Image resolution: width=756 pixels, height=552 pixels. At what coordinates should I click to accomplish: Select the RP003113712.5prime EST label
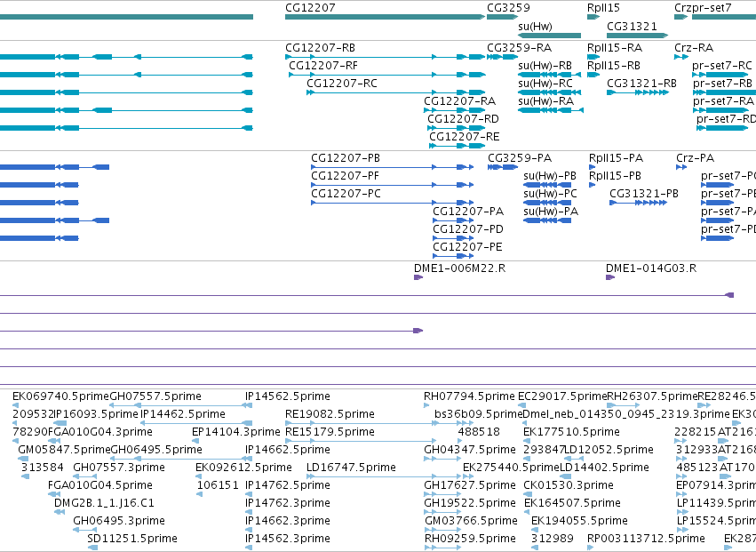coord(646,539)
